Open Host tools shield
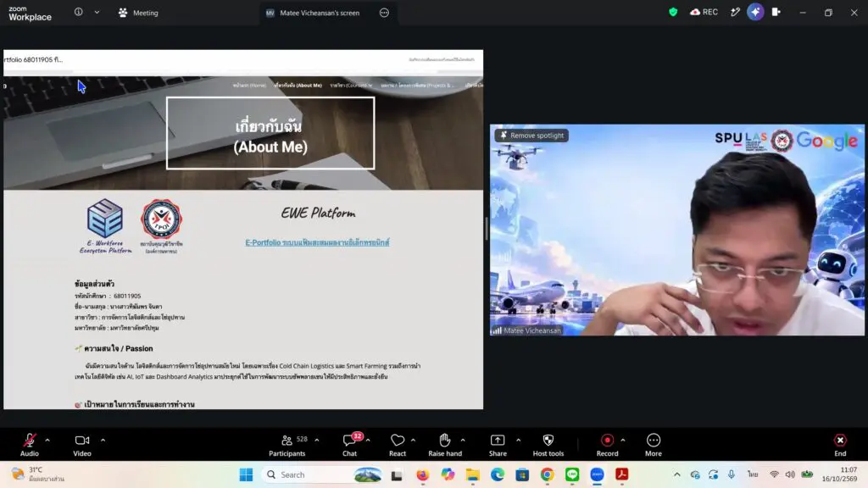 (x=548, y=445)
